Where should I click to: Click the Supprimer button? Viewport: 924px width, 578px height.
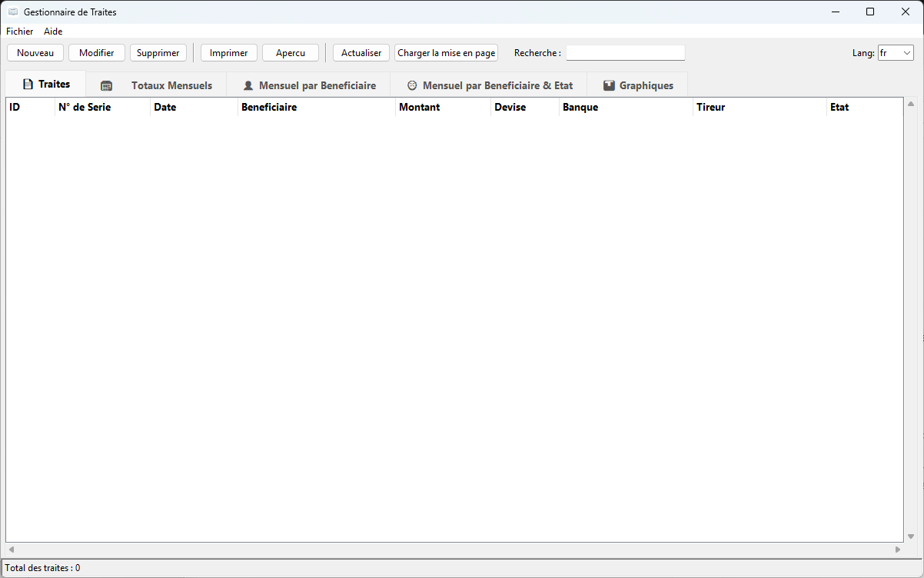click(x=158, y=53)
